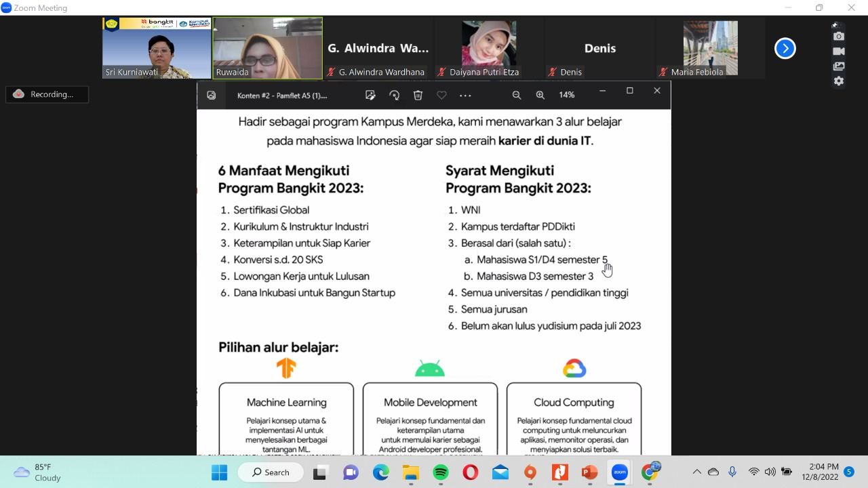868x488 pixels.
Task: Expand the hidden icons tray chevron
Action: pos(696,472)
